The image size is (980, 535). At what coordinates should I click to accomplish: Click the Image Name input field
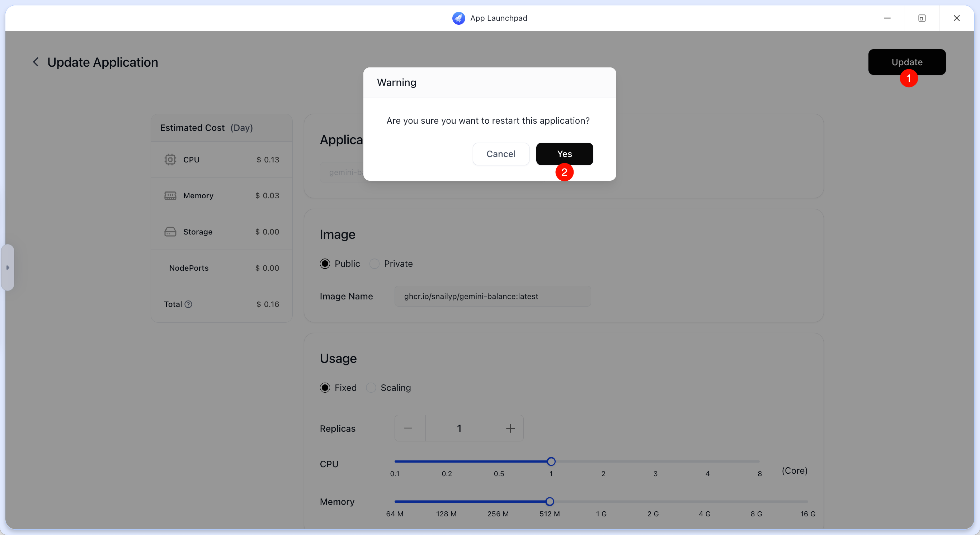coord(492,296)
